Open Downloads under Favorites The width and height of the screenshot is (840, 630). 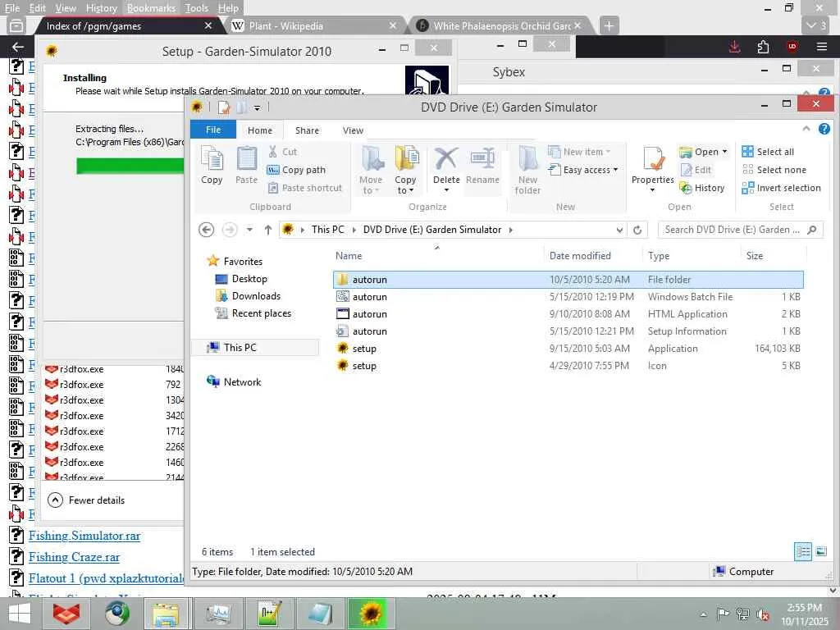[248, 295]
